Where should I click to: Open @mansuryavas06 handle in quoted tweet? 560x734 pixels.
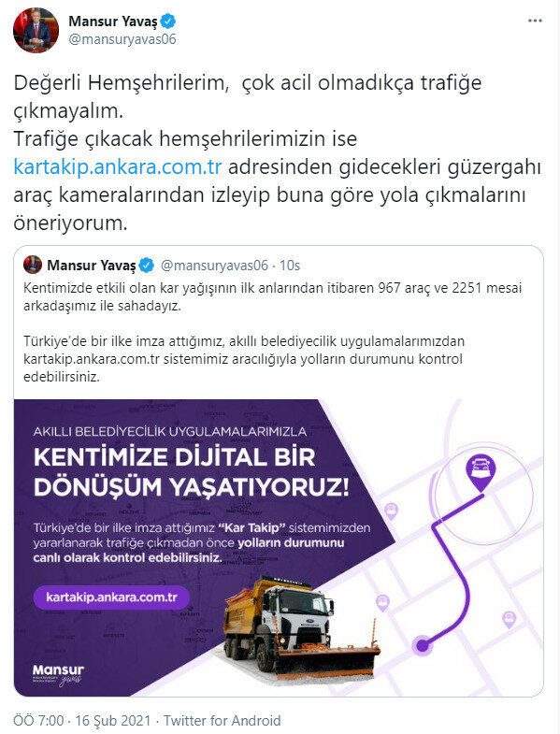(214, 266)
